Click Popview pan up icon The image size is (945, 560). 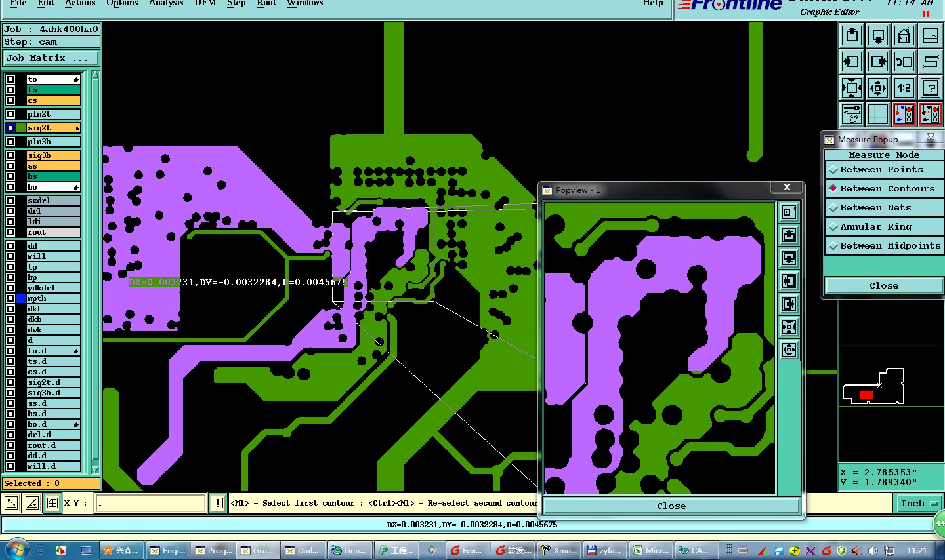point(789,235)
